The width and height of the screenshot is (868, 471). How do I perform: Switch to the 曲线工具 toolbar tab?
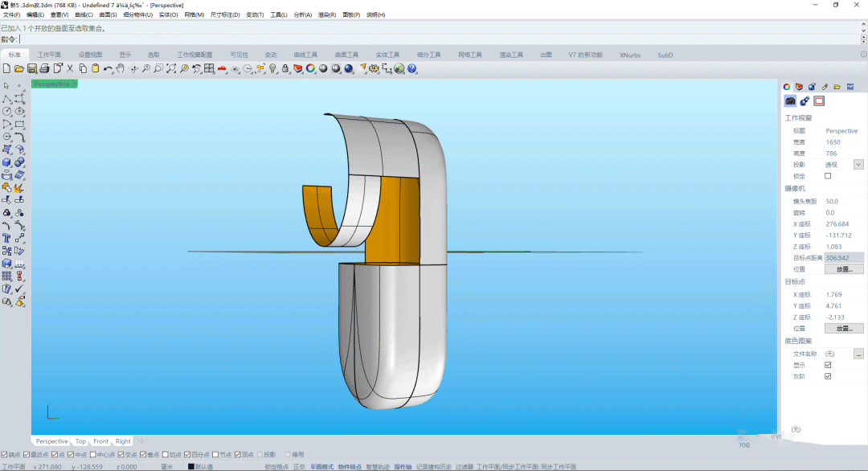coord(305,55)
